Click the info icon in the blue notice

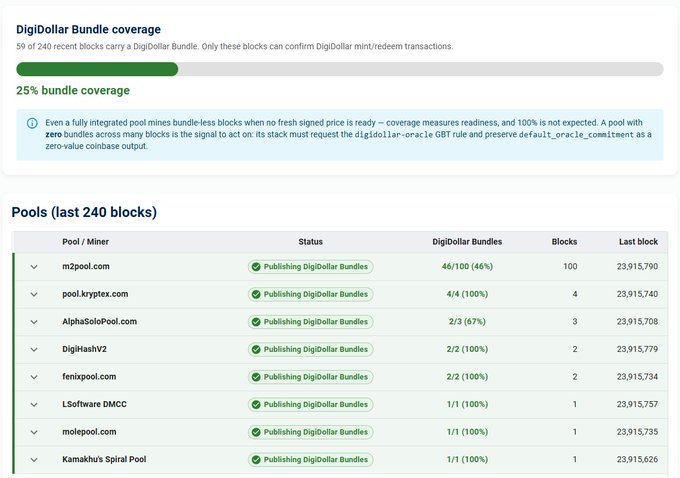pos(32,123)
